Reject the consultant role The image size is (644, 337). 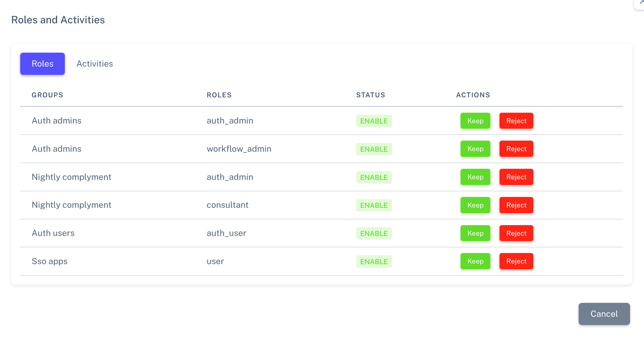(x=516, y=205)
